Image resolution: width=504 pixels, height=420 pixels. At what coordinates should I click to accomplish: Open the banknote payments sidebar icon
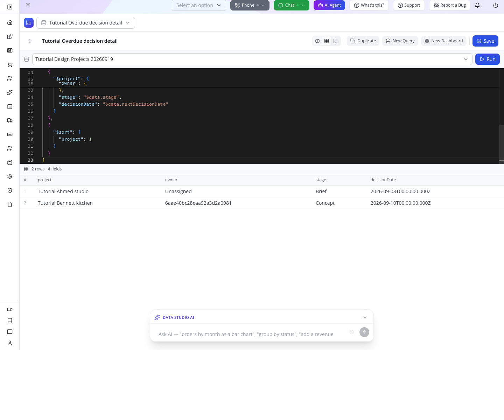pos(10,134)
